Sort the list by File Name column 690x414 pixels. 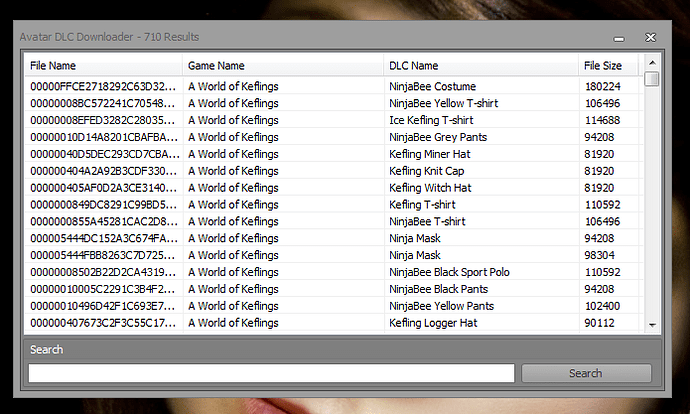coord(104,66)
